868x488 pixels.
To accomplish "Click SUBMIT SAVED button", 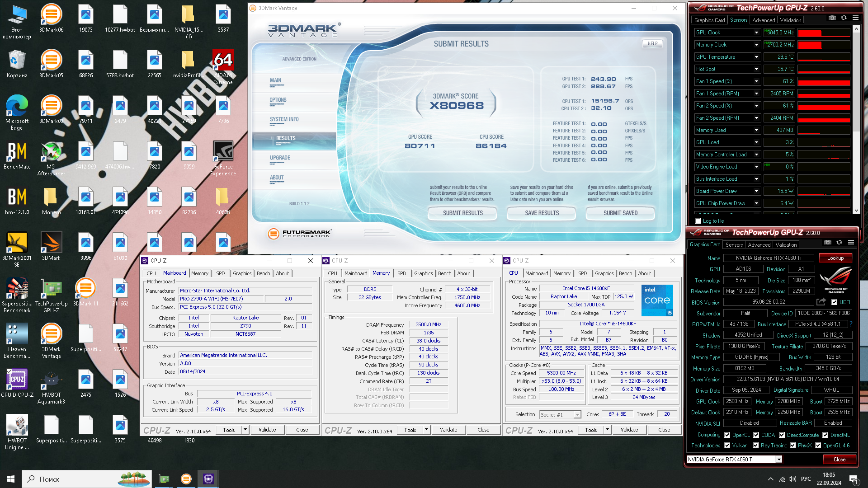I will pos(620,213).
